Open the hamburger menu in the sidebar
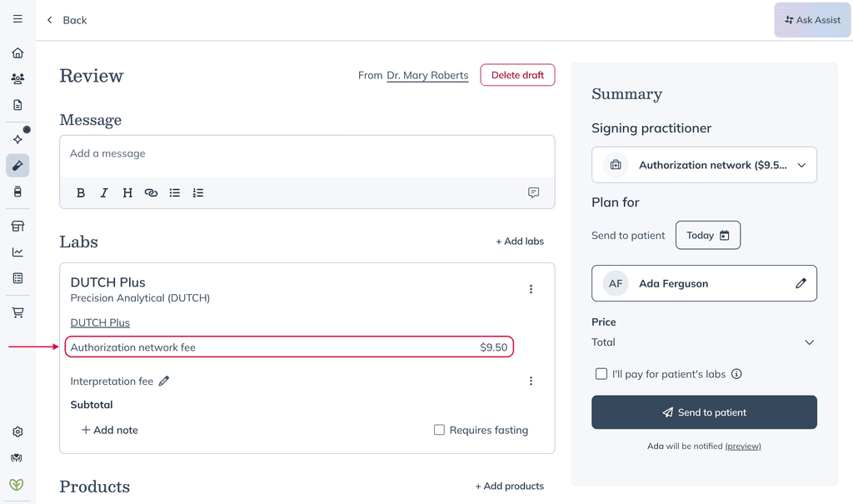 click(x=18, y=19)
